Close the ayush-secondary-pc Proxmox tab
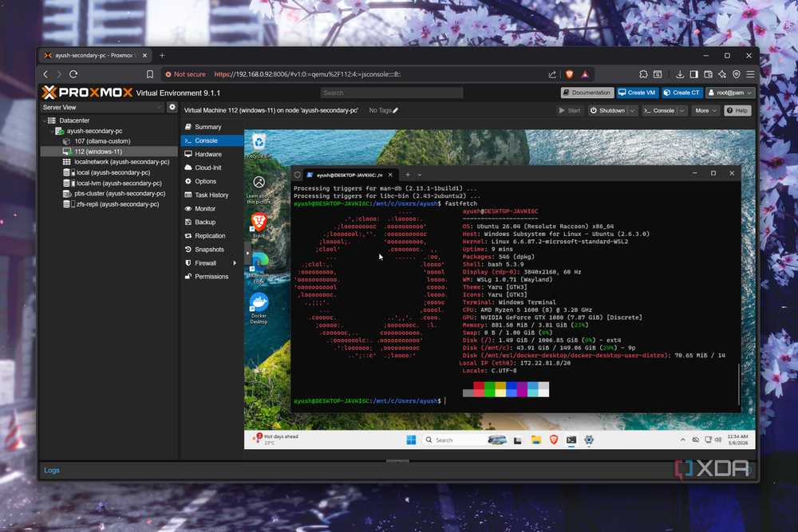Image resolution: width=798 pixels, height=532 pixels. [x=144, y=56]
